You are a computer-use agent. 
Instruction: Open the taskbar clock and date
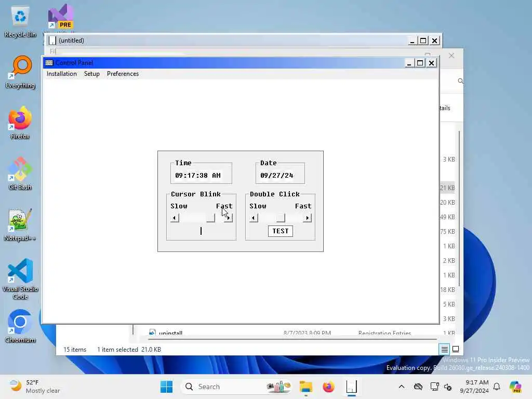tap(474, 387)
